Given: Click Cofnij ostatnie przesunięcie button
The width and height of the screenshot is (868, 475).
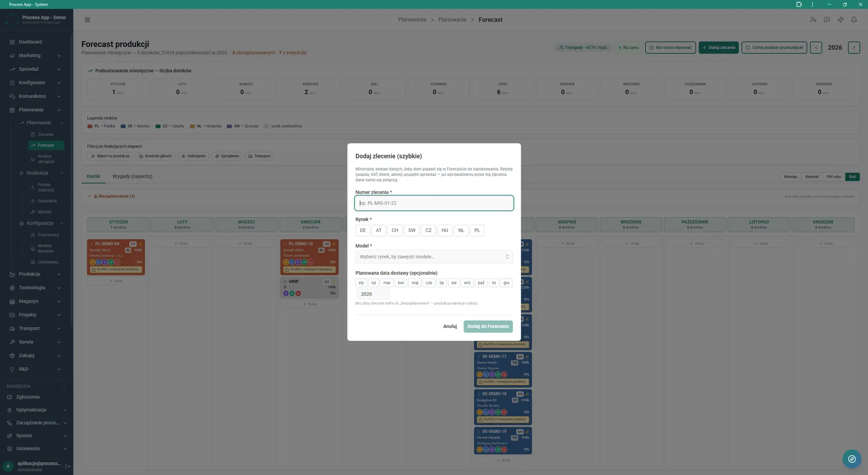Looking at the screenshot, I should point(774,48).
